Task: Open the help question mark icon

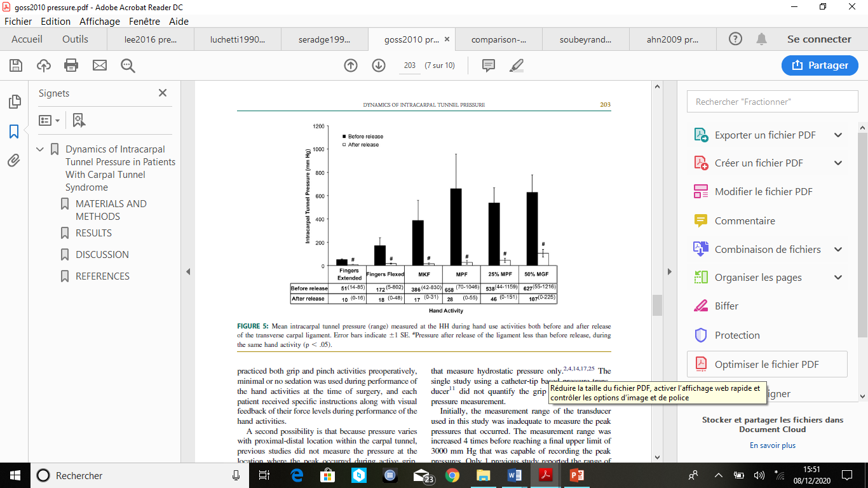Action: click(x=736, y=39)
